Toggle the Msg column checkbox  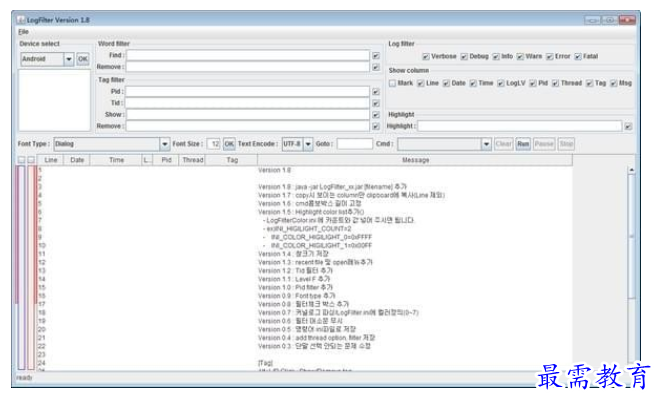[614, 83]
